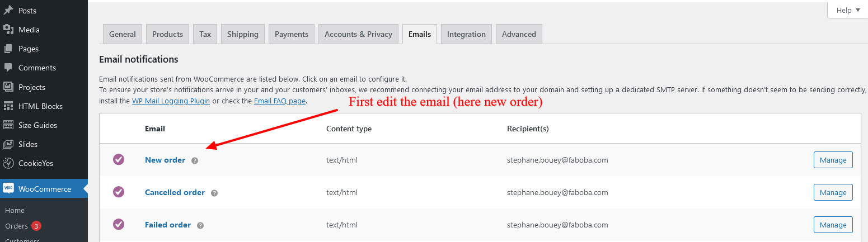868x242 pixels.
Task: Click the Content type column header
Action: coord(349,129)
